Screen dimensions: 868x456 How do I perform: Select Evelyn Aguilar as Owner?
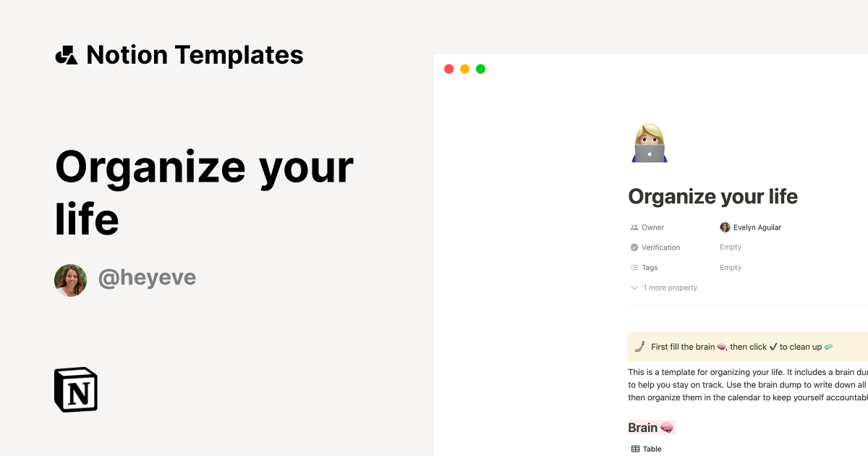coord(751,227)
